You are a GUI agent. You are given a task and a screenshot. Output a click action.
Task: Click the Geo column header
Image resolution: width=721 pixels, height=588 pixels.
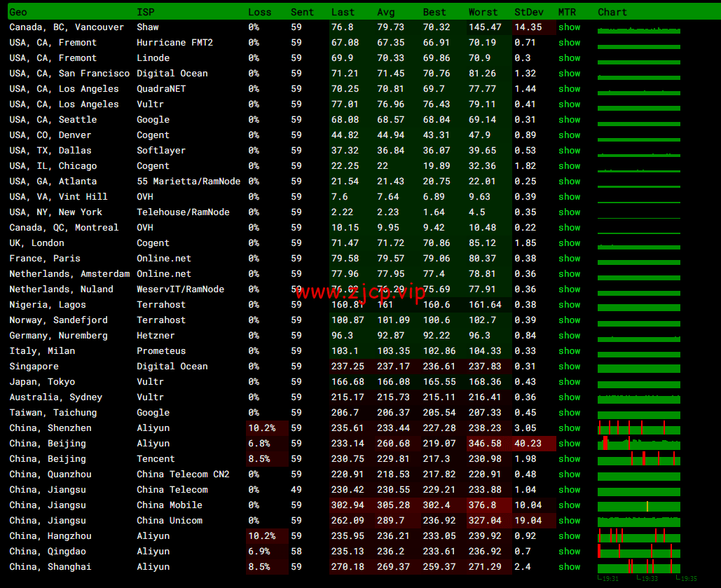click(x=18, y=13)
